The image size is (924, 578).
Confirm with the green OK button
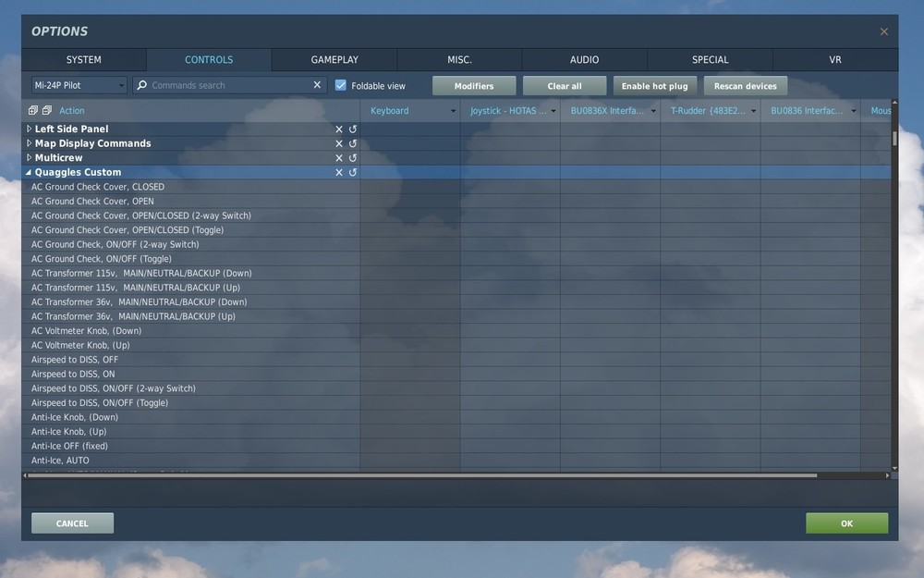[846, 523]
